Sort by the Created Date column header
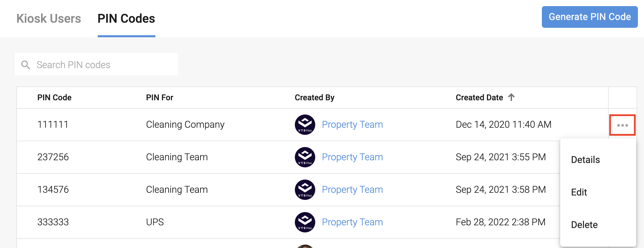This screenshot has width=644, height=248. [x=479, y=98]
